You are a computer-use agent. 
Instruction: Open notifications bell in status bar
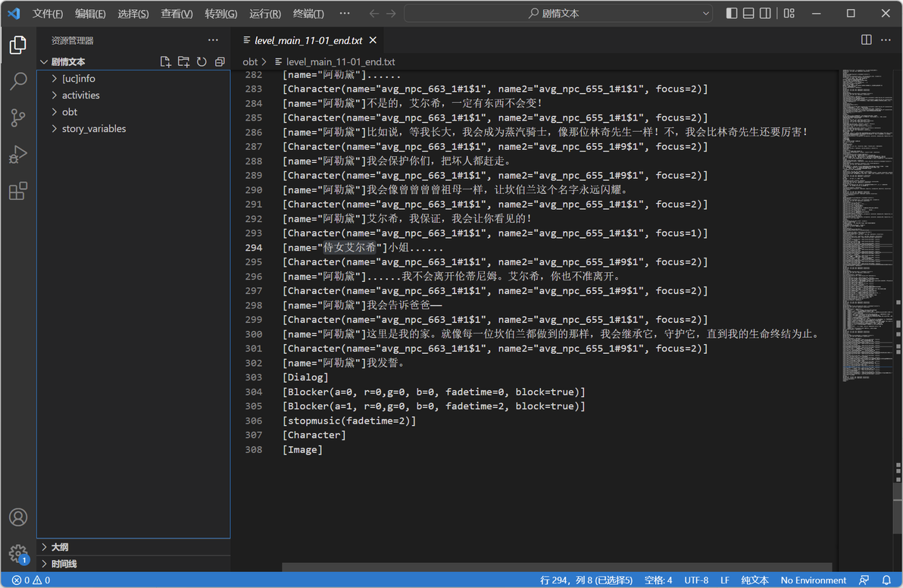(x=886, y=580)
